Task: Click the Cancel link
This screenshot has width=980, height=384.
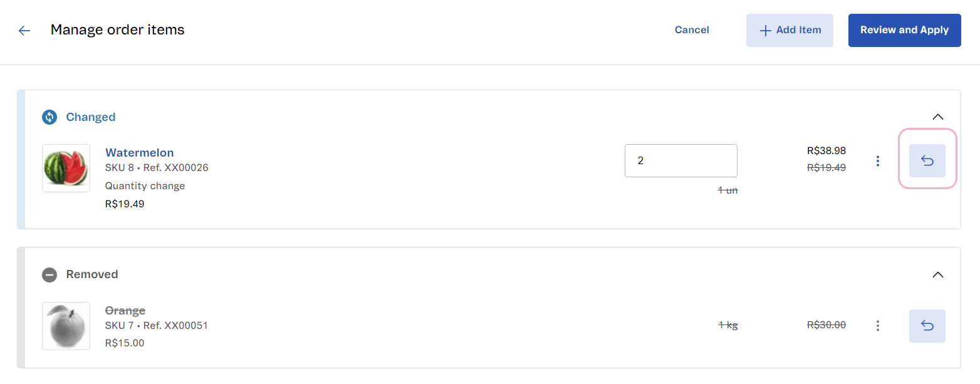Action: tap(692, 29)
